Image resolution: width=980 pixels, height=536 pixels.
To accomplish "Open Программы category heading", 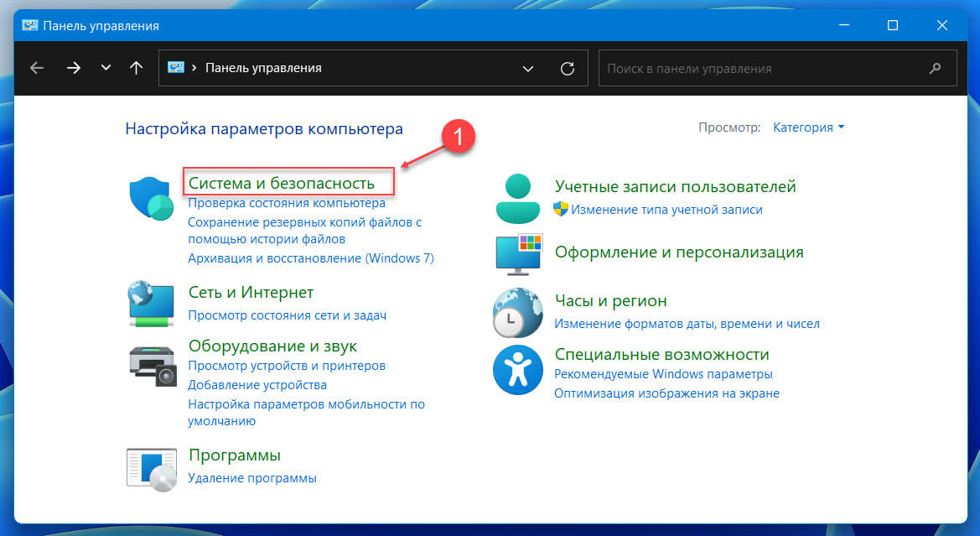I will (235, 455).
